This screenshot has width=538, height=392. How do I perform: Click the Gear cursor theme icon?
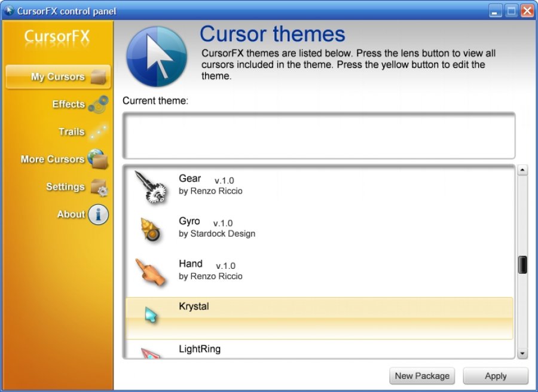[x=149, y=186]
